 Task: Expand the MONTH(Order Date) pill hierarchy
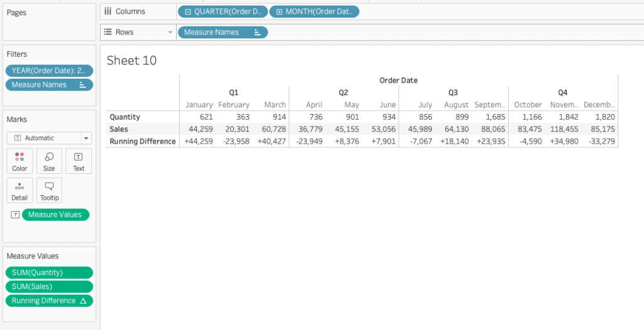pos(279,11)
